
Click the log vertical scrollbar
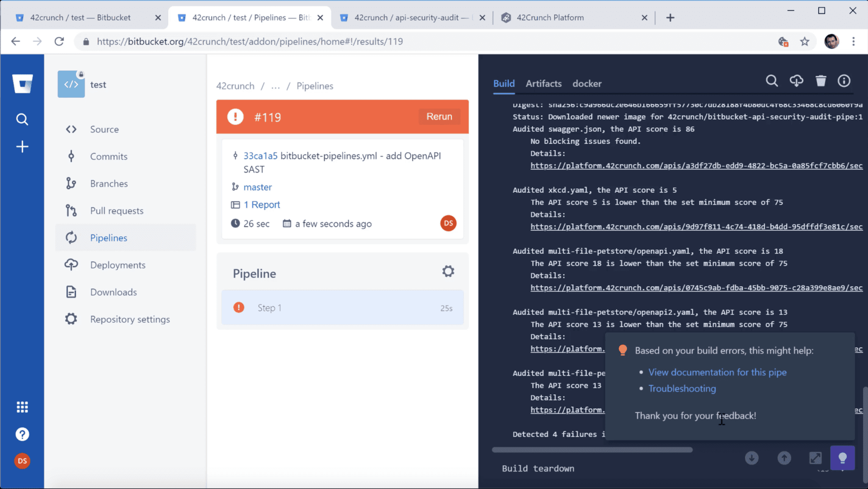[865, 434]
